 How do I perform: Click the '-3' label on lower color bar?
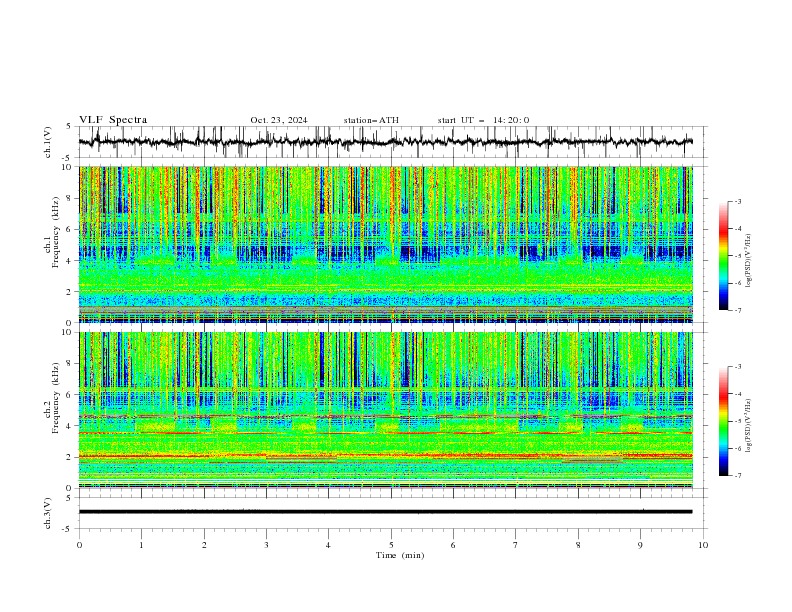(x=738, y=367)
